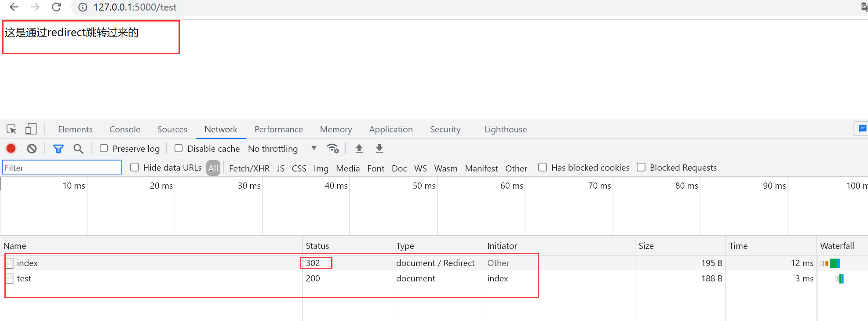Click the Filter text input
Image resolution: width=868 pixels, height=321 pixels.
pos(62,168)
